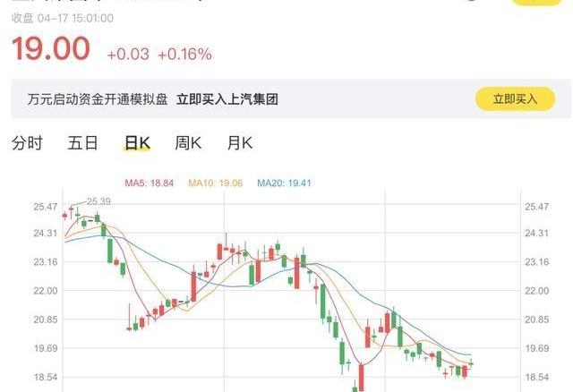573x392 pixels.
Task: Tap the yellow 立即买入 button
Action: 515,98
